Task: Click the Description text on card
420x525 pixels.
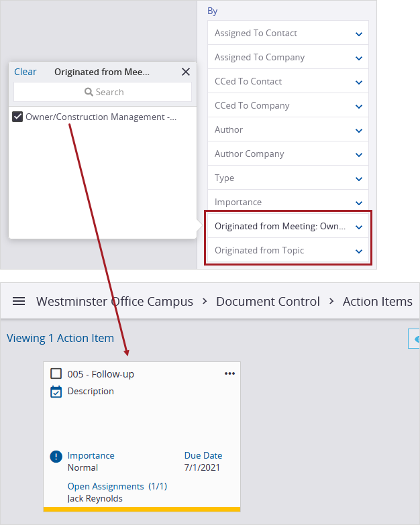Action: click(91, 391)
